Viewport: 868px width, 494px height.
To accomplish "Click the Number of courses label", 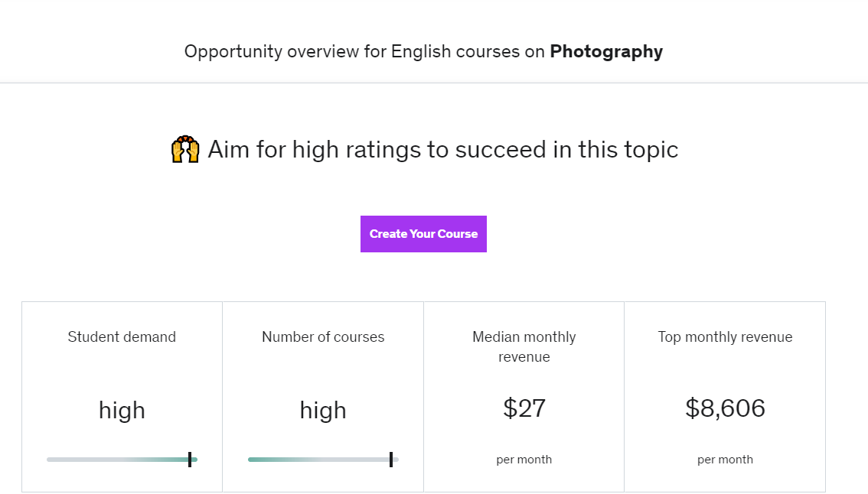I will click(x=323, y=336).
